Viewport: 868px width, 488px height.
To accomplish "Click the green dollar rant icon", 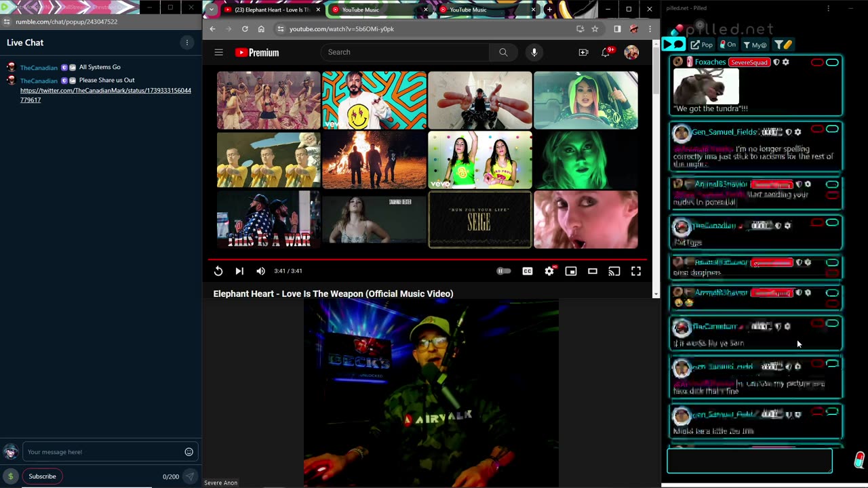I will click(x=10, y=476).
